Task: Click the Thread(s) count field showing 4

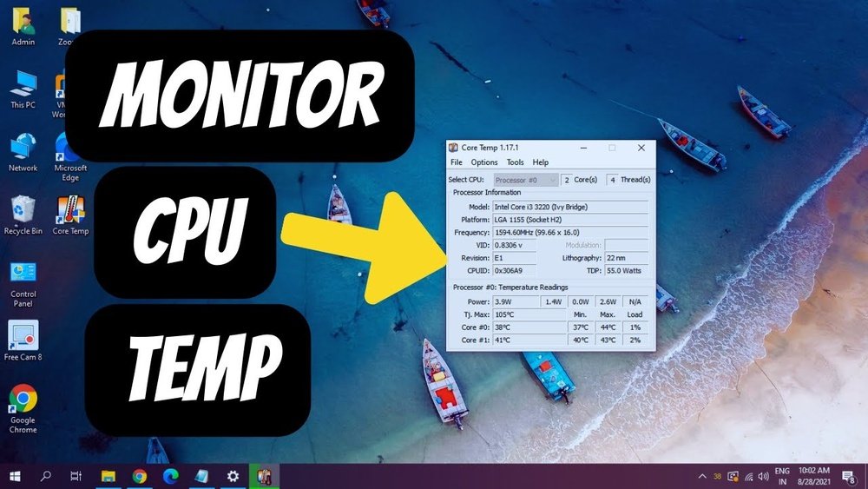Action: click(x=612, y=180)
